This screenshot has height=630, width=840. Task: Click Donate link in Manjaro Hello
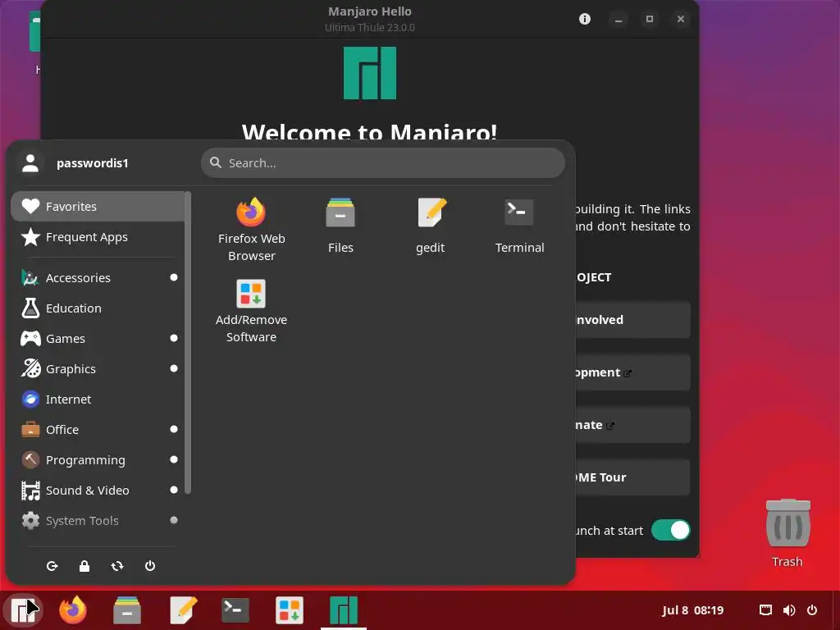pyautogui.click(x=632, y=425)
